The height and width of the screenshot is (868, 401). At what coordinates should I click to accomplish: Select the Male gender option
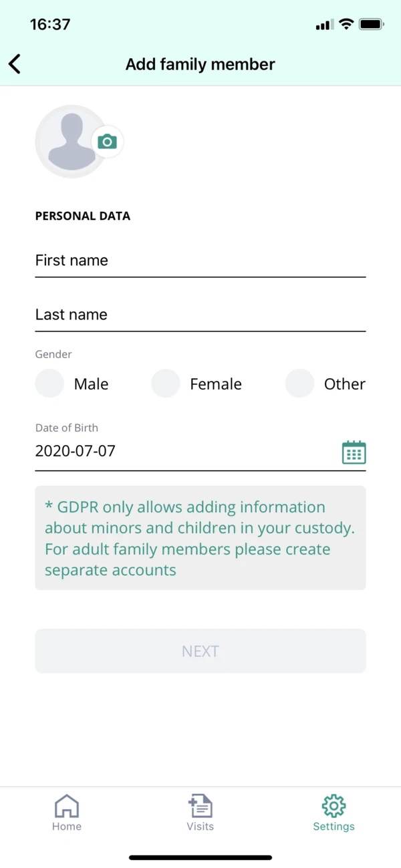tap(49, 384)
